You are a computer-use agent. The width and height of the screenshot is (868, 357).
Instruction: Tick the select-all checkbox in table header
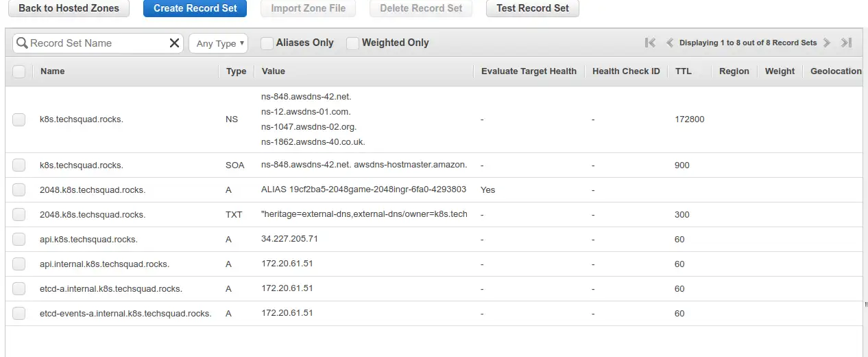[x=19, y=71]
